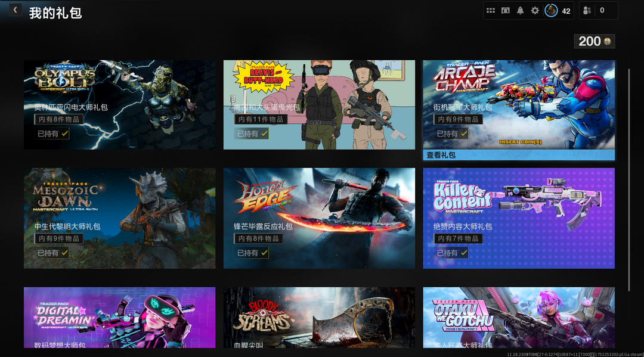Open the headset voice chat icon
644x357 pixels.
(x=505, y=11)
